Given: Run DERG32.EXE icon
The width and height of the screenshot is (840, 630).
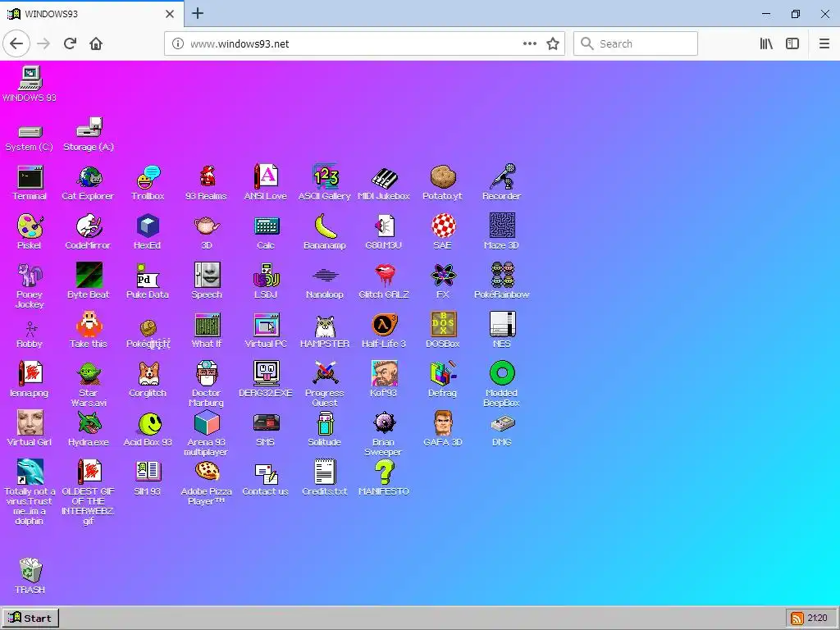Looking at the screenshot, I should coord(266,373).
